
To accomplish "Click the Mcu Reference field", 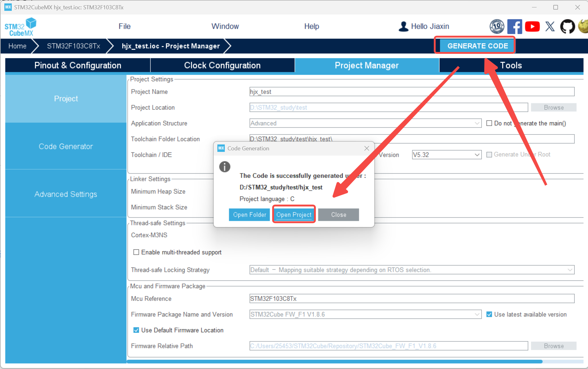I will (412, 298).
